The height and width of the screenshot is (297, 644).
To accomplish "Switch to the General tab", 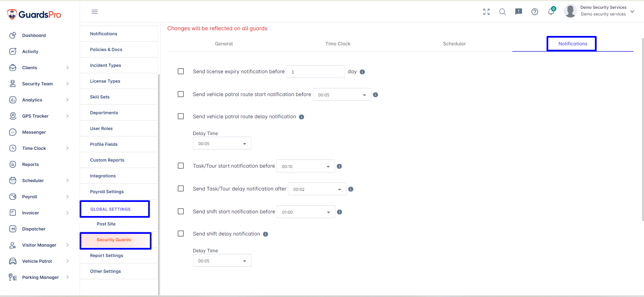I will 224,44.
